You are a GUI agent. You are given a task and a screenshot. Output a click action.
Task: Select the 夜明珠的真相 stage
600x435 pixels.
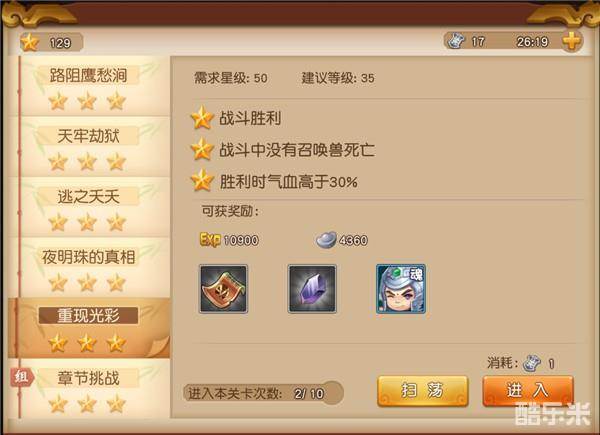(89, 268)
